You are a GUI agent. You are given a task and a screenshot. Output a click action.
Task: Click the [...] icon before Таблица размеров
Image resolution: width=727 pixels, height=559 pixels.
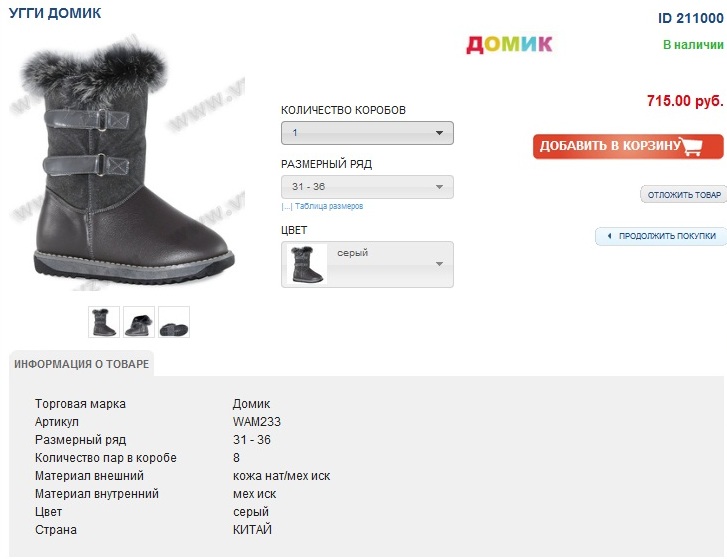click(287, 207)
